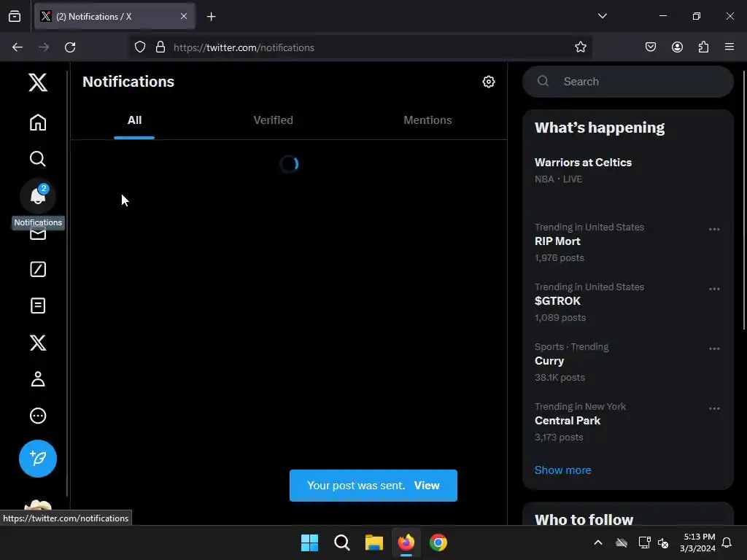Open notification settings gear icon

click(488, 82)
